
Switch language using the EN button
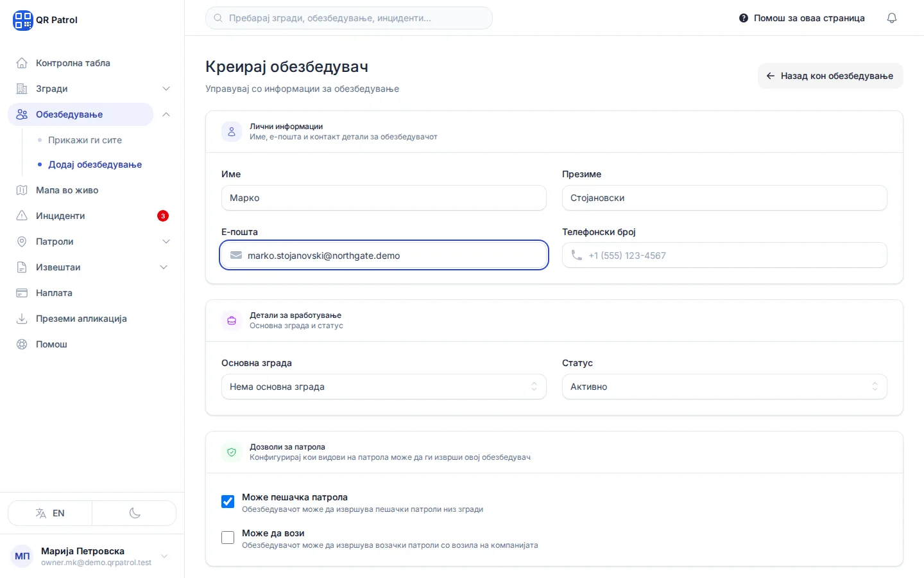(x=50, y=513)
